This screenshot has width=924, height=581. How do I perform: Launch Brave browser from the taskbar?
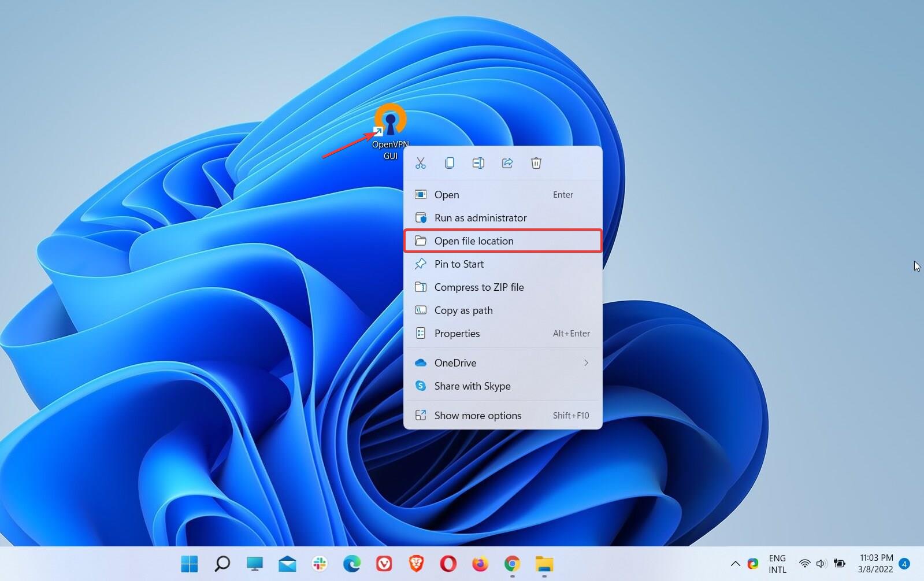(416, 564)
